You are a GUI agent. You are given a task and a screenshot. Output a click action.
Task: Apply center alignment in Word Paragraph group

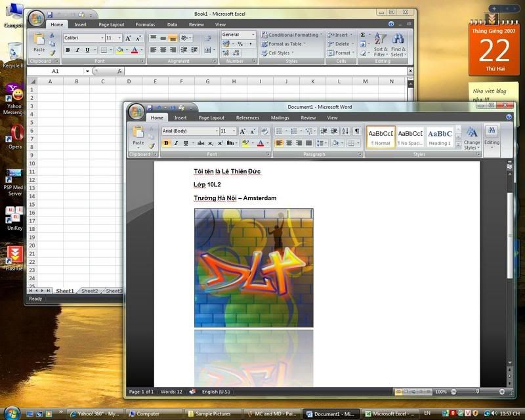point(289,143)
